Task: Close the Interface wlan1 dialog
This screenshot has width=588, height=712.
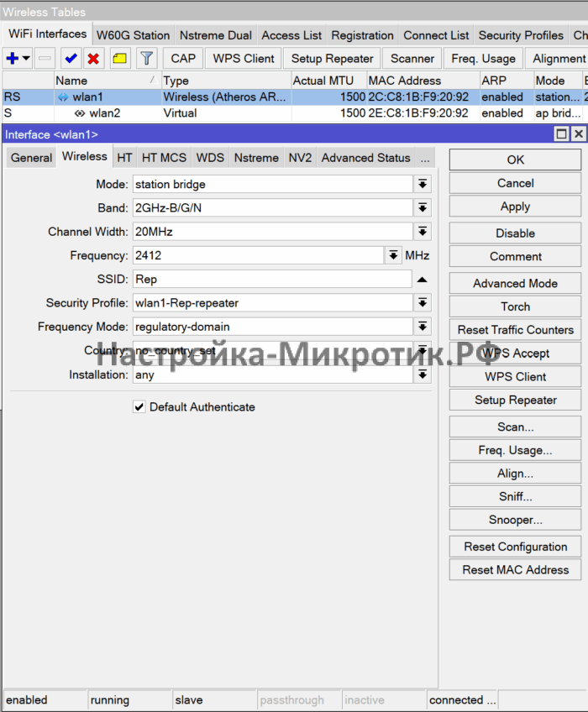Action: (579, 134)
